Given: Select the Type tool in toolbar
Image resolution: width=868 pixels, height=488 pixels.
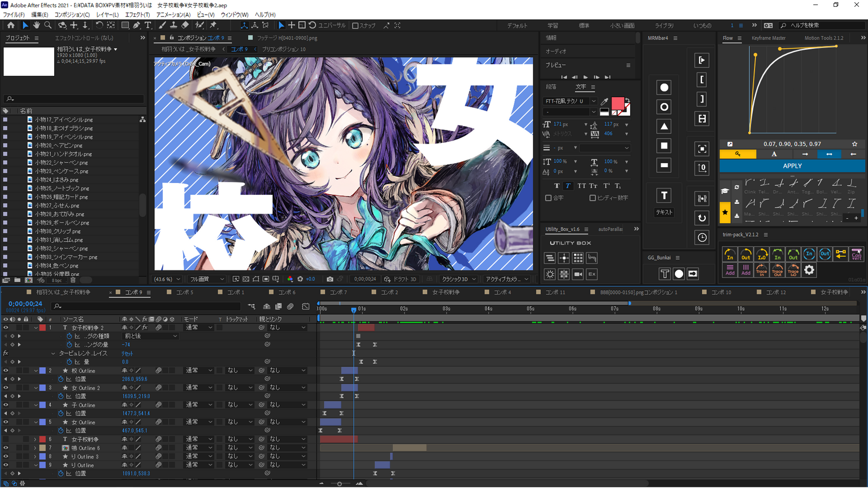Looking at the screenshot, I should pyautogui.click(x=148, y=25).
